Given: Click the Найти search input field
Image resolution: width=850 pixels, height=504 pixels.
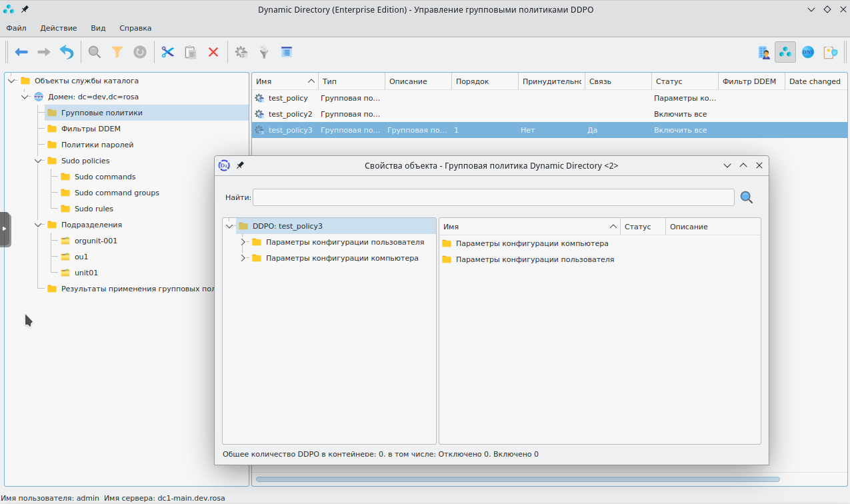Looking at the screenshot, I should pyautogui.click(x=493, y=197).
